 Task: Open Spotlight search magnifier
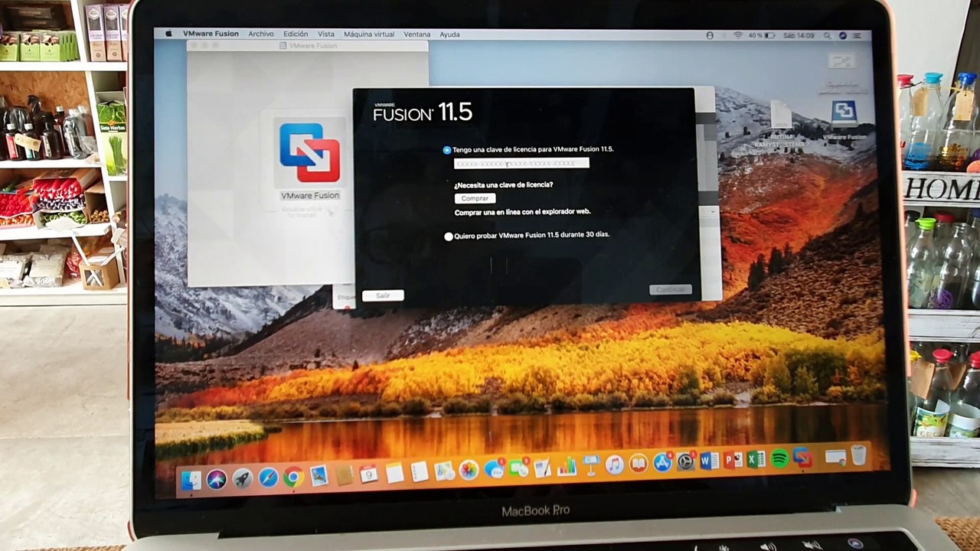pos(828,35)
